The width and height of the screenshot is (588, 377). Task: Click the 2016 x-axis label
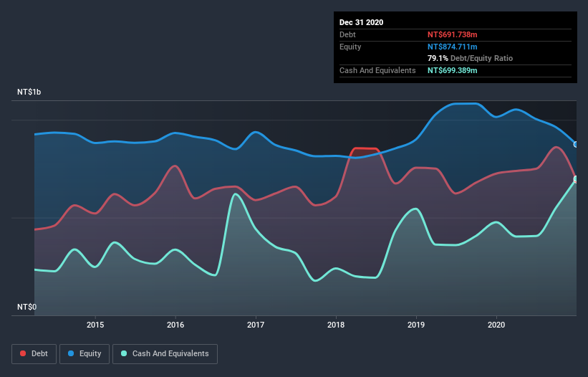(x=175, y=325)
